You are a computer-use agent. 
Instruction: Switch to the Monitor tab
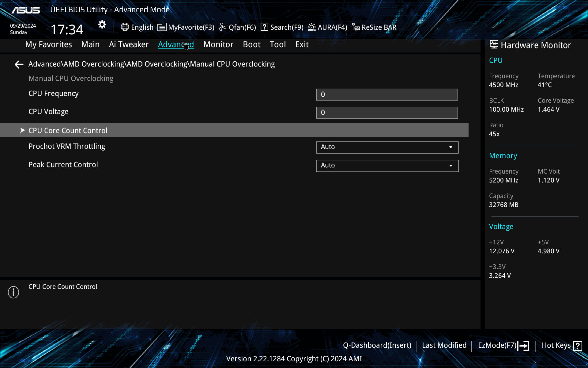[x=218, y=44]
